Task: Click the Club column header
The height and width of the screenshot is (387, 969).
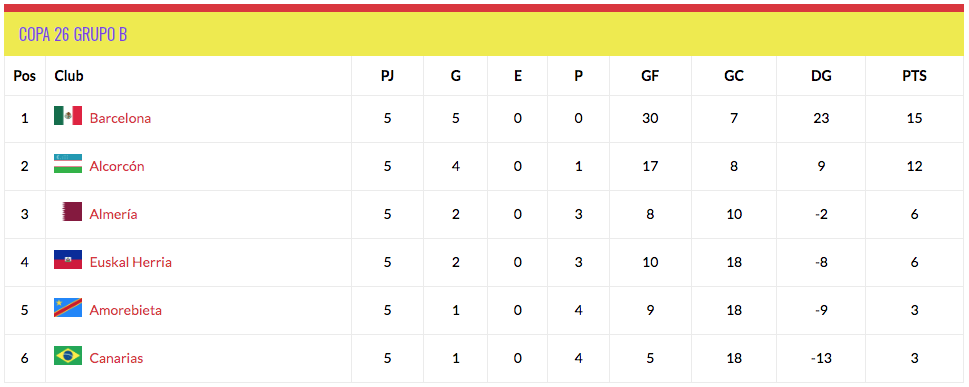Action: tap(69, 76)
